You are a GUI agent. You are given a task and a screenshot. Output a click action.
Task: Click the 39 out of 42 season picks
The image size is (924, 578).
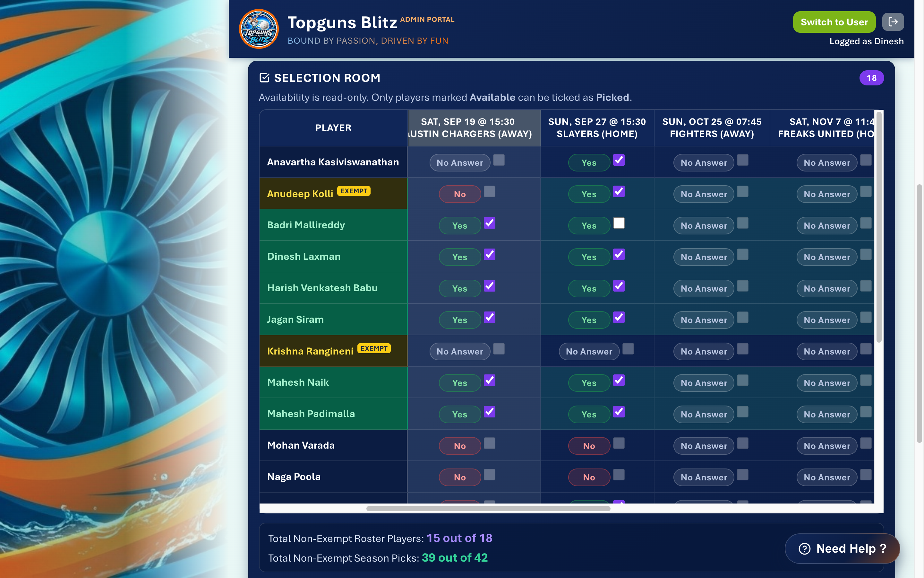(x=454, y=558)
